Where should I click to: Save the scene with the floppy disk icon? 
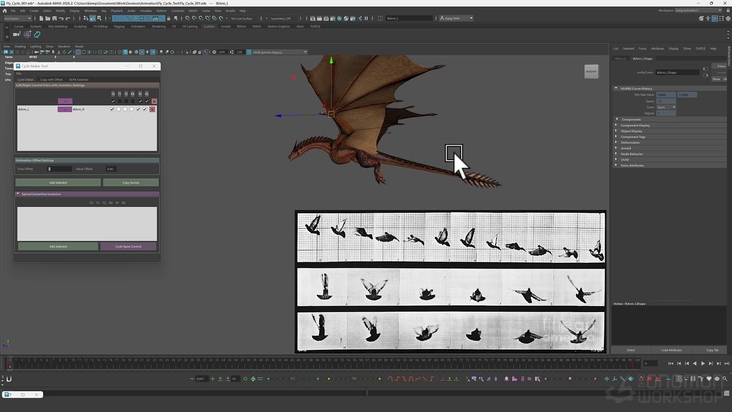coord(55,18)
